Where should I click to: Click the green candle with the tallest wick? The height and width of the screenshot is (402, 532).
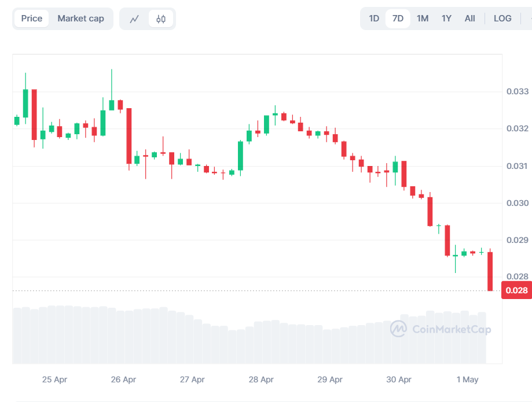112,105
